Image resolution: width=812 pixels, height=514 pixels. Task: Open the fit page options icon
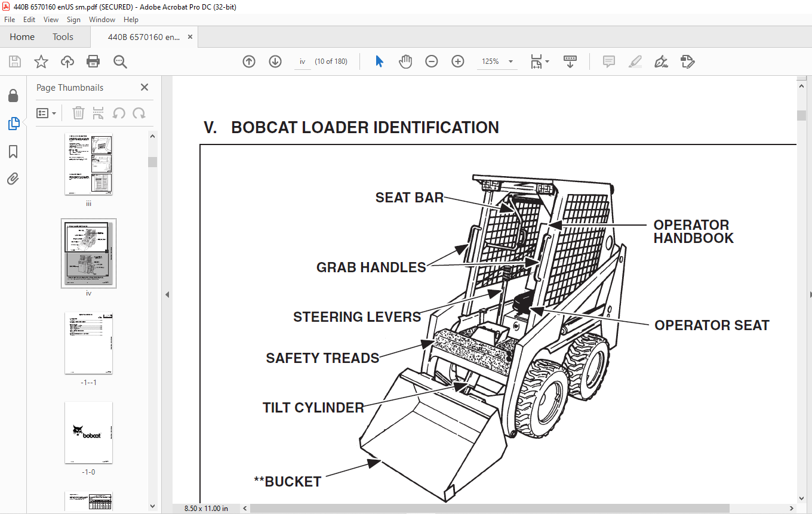(536, 61)
